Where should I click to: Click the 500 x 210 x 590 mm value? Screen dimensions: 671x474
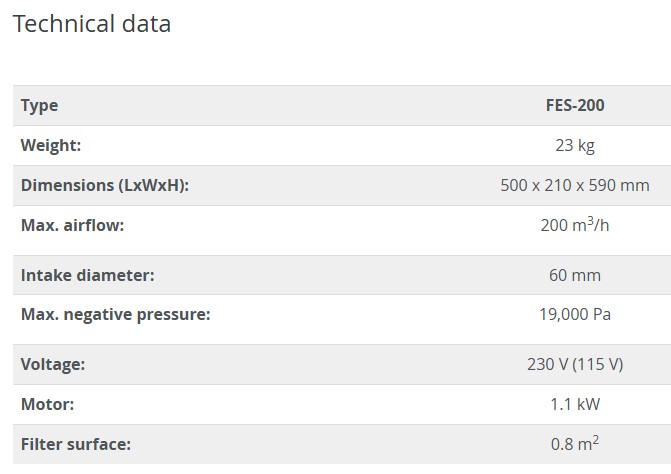(575, 185)
